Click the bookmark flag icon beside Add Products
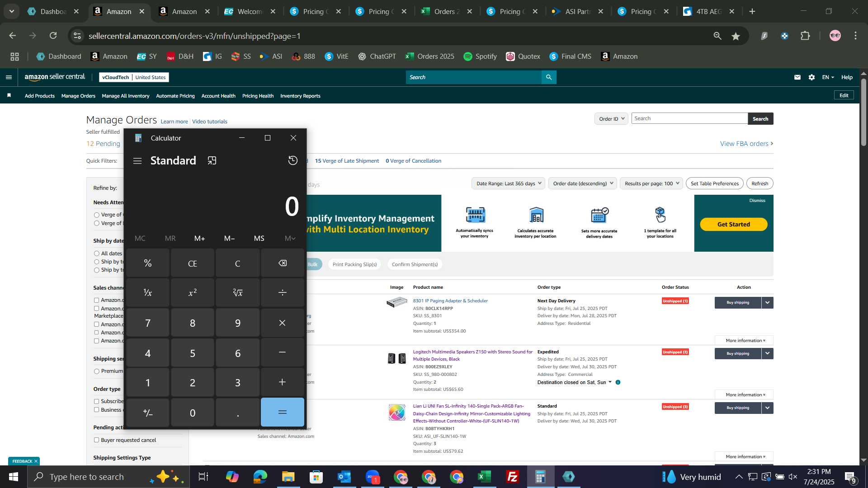Image resolution: width=868 pixels, height=488 pixels. point(9,95)
